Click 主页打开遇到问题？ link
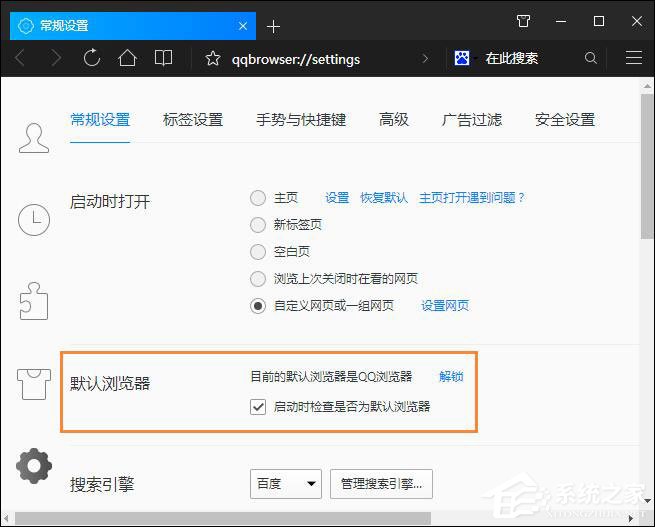655x527 pixels. click(x=472, y=198)
